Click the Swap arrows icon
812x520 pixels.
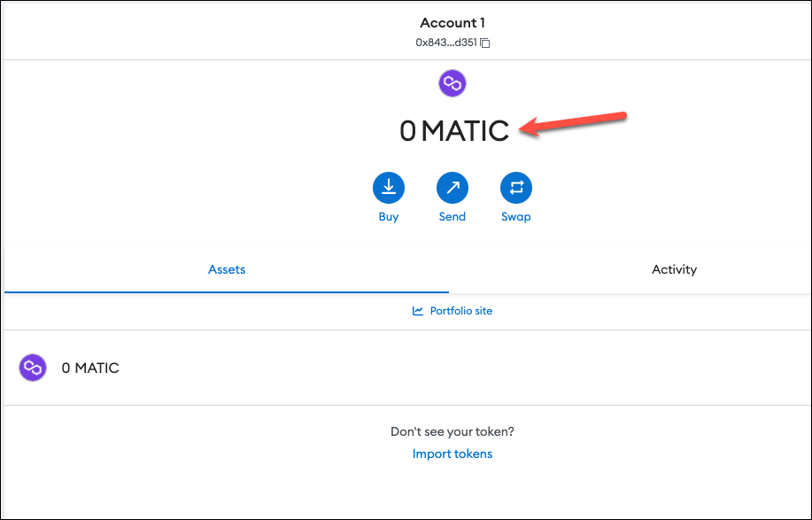pos(515,188)
